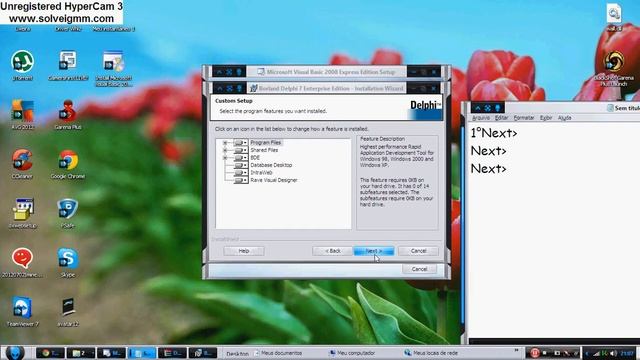The image size is (640, 360).
Task: Click the Visual Basic 2008 Express setup title bar
Action: [x=327, y=72]
